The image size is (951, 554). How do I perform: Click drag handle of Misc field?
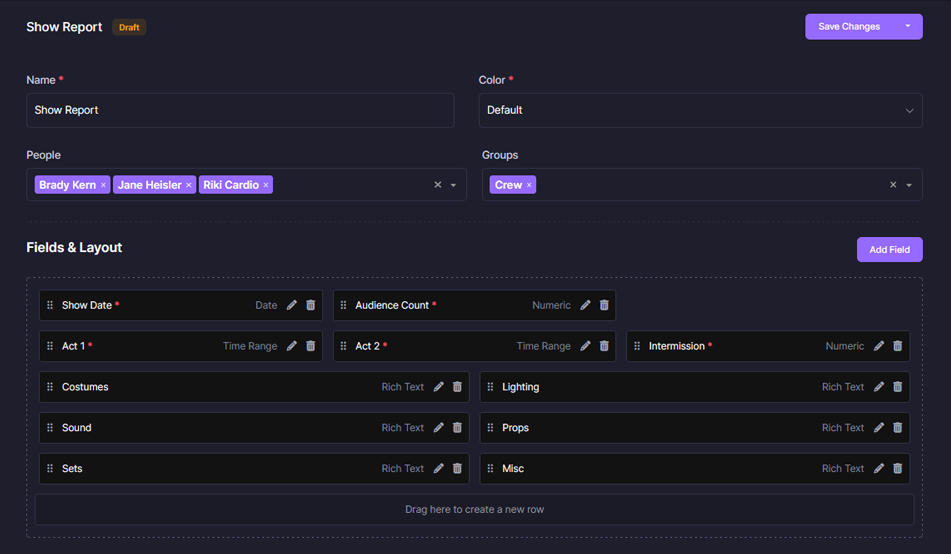pos(490,469)
